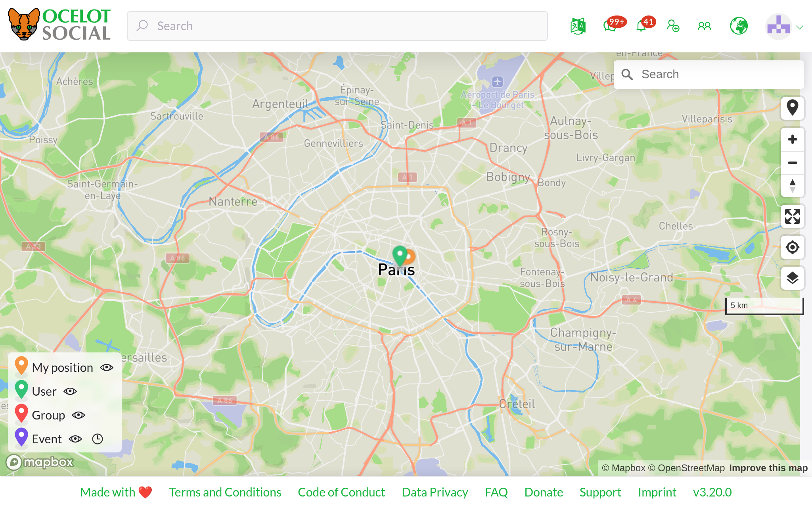Screen dimensions: 812x508
Task: Open the Support footer link
Action: (600, 492)
